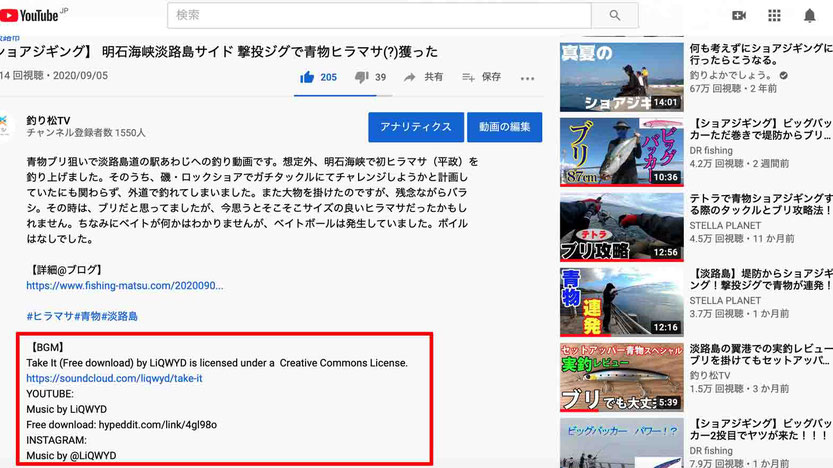Open the YouTube apps grid icon
833x468 pixels.
pyautogui.click(x=775, y=15)
